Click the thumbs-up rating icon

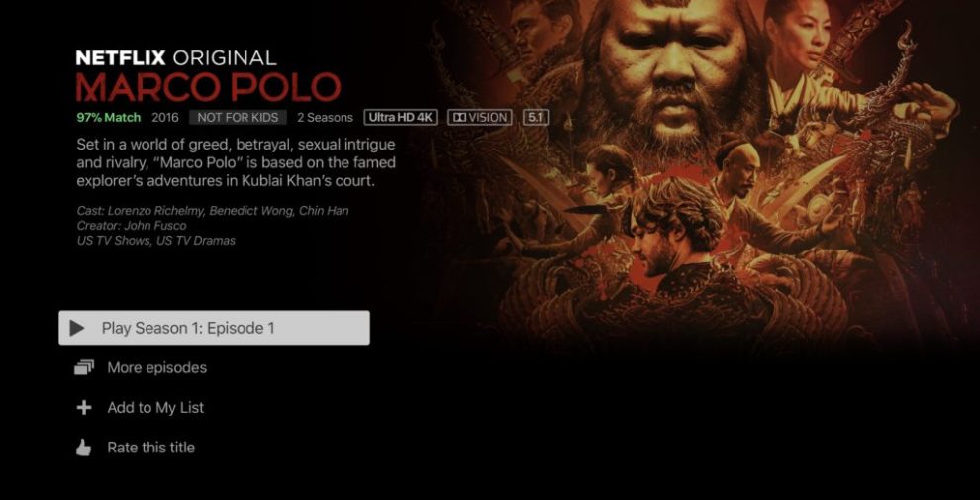[84, 448]
